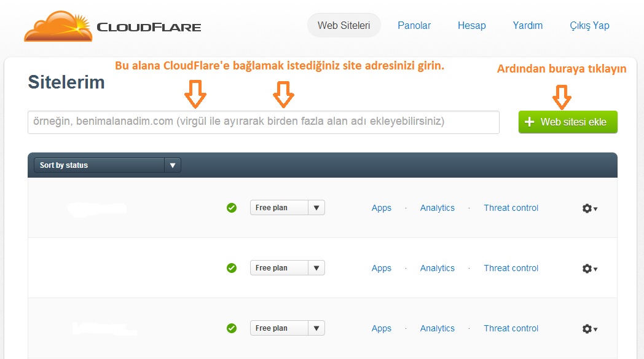This screenshot has width=644, height=359.
Task: Click Yardım for help
Action: point(527,25)
